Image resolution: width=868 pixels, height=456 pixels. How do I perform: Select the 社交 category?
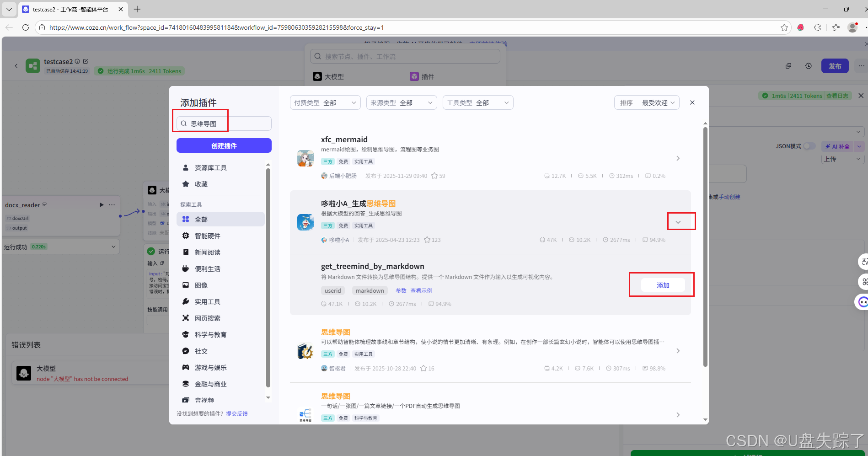[220, 351]
